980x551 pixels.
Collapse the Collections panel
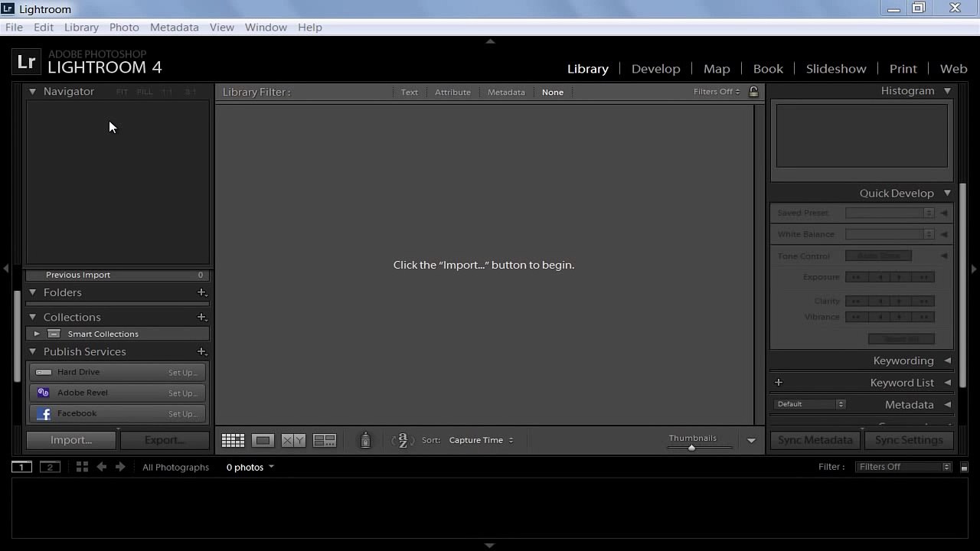coord(32,317)
